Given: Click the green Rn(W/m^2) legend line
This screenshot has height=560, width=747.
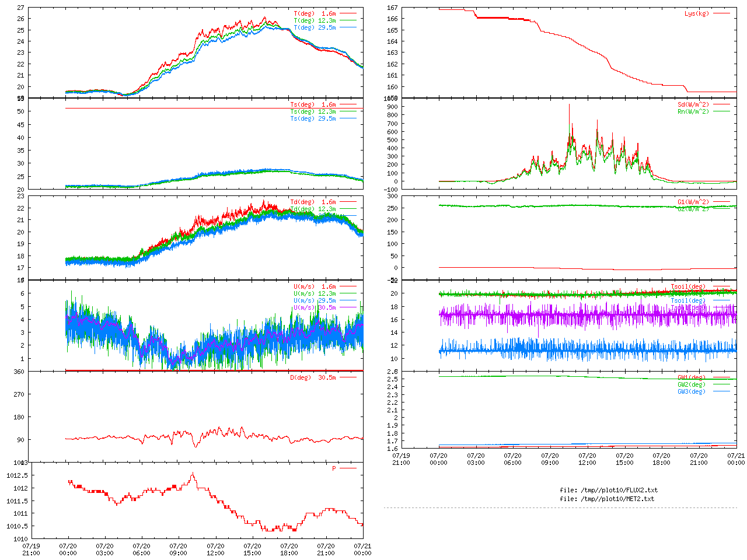Looking at the screenshot, I should coord(722,111).
